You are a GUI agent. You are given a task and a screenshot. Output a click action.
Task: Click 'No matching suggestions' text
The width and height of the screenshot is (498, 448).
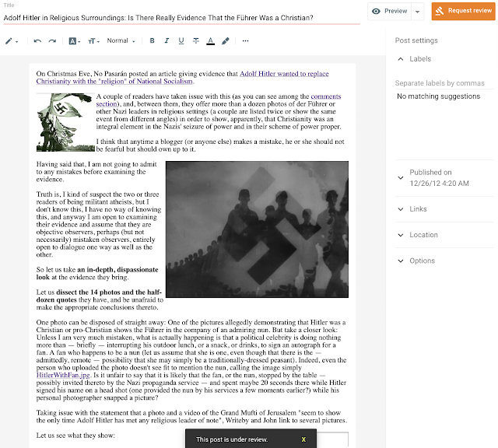point(438,96)
